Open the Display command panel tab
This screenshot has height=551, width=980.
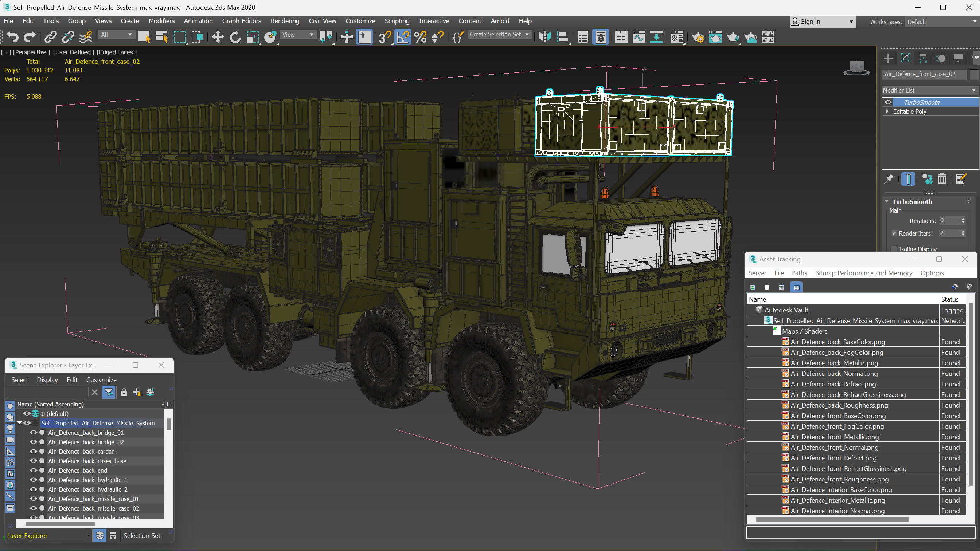[958, 58]
